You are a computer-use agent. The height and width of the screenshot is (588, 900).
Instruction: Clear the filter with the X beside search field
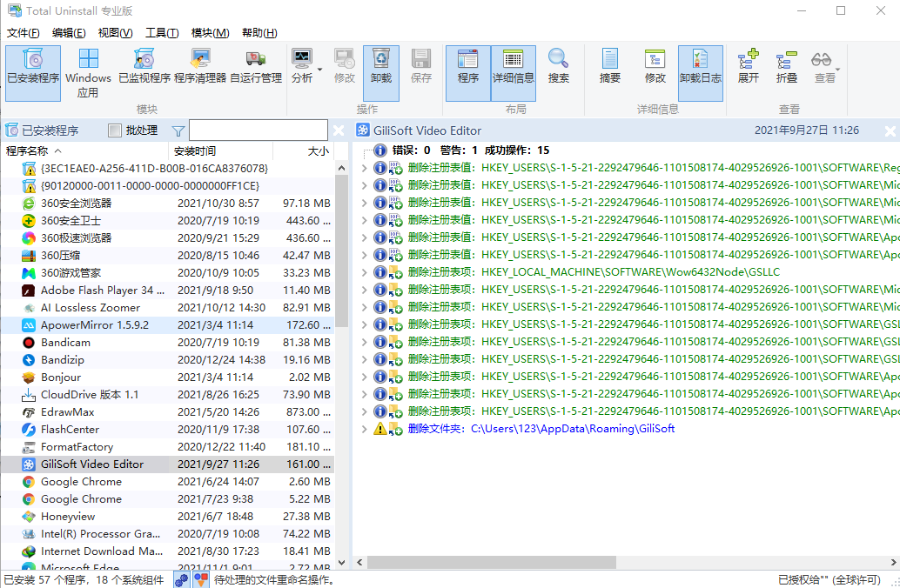(x=339, y=130)
